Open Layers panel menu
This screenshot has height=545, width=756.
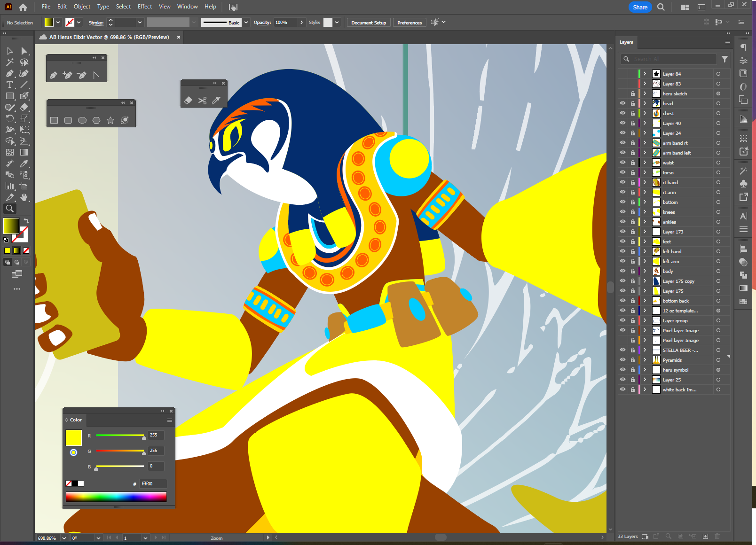pos(727,42)
